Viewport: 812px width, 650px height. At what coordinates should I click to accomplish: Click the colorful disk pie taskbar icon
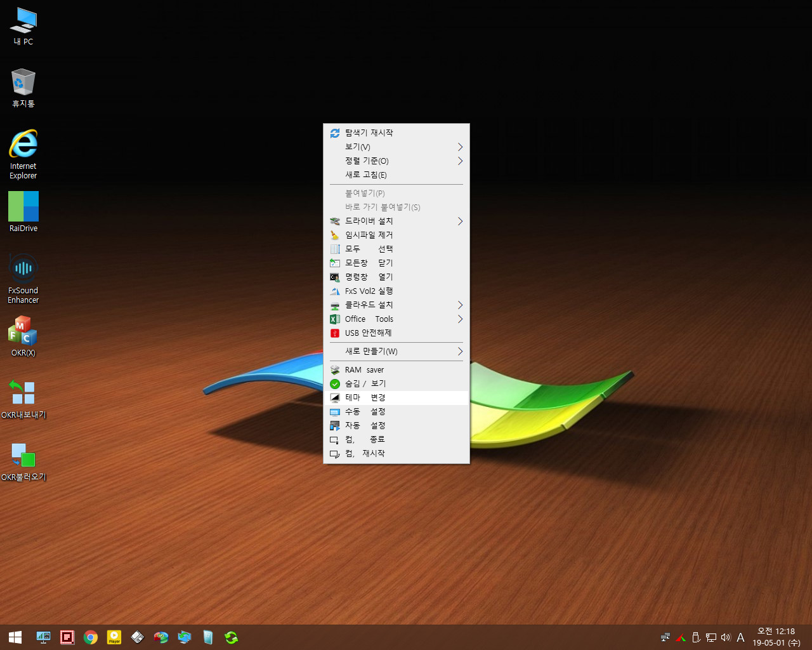pyautogui.click(x=161, y=637)
